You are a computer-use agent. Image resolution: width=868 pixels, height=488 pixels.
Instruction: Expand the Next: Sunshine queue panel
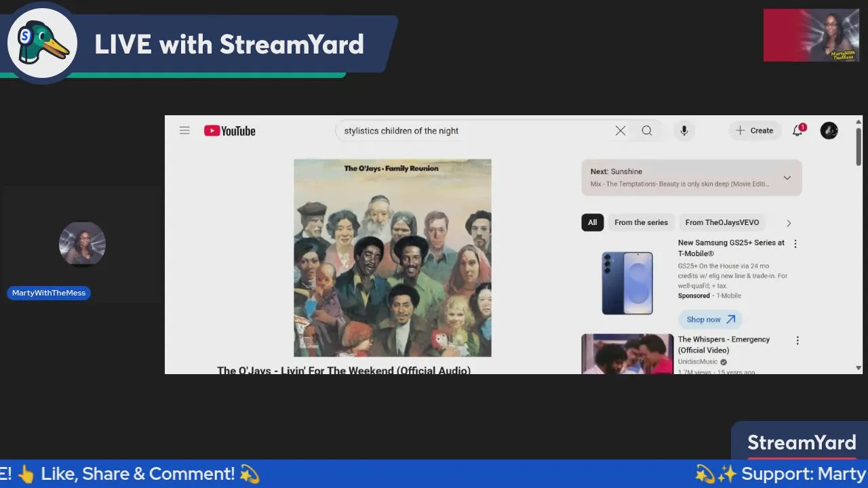coord(692,178)
